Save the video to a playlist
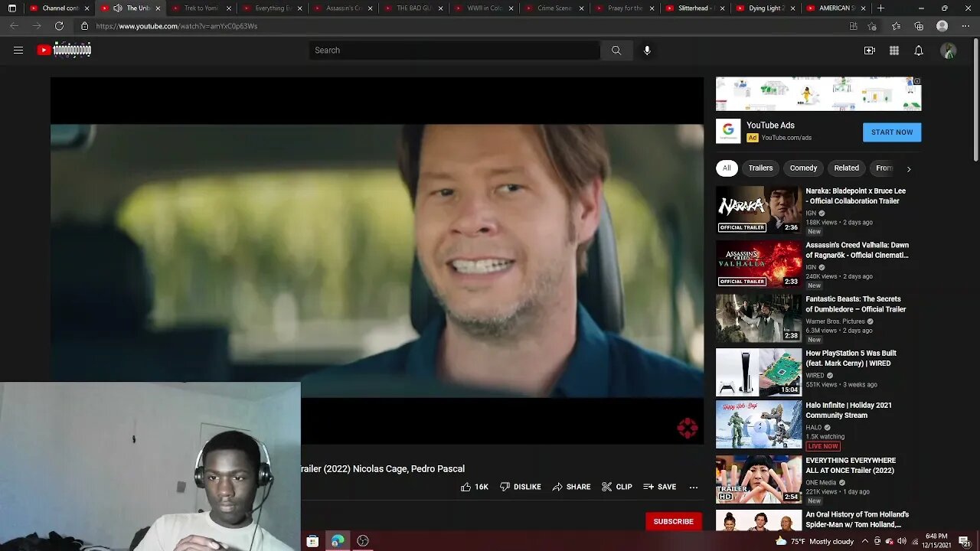 [x=660, y=487]
